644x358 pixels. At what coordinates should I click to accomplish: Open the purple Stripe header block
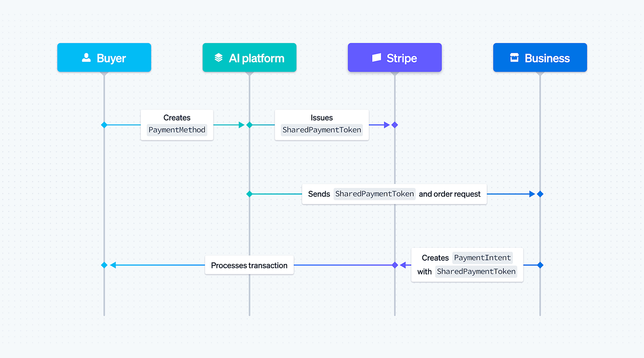pos(395,57)
